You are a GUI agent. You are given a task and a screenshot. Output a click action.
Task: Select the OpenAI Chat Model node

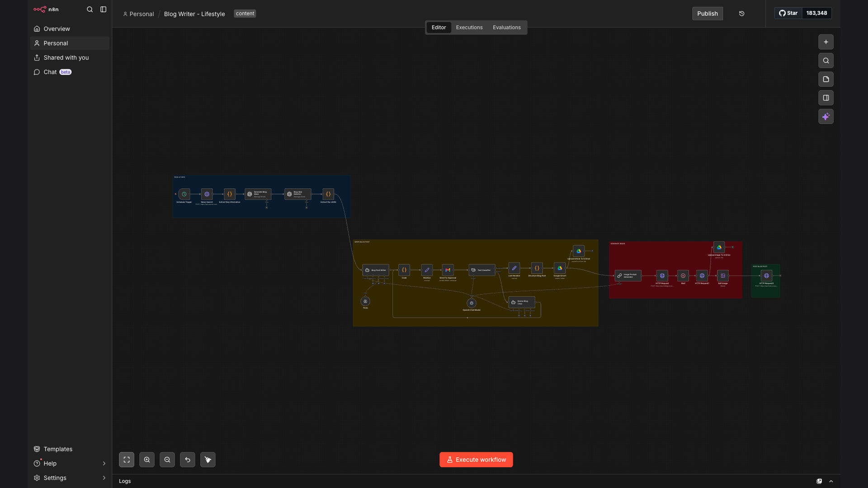[472, 303]
